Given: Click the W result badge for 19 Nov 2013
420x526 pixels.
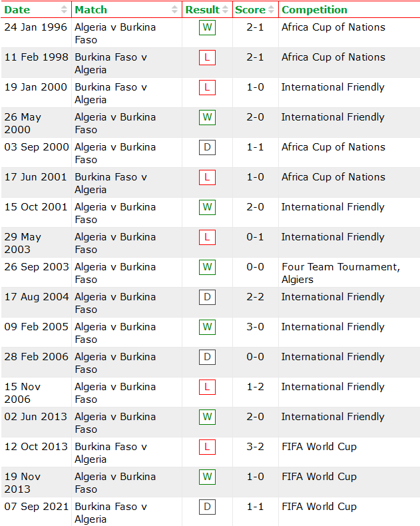Looking at the screenshot, I should 207,477.
